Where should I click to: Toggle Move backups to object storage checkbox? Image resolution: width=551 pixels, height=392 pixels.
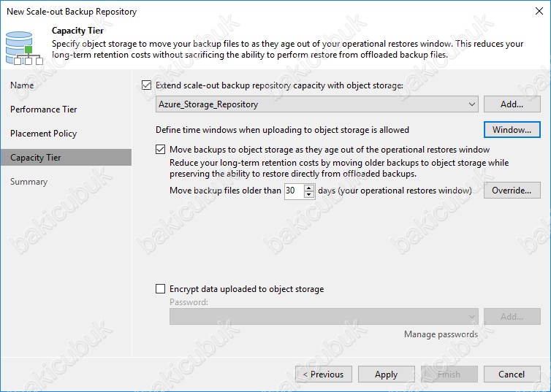pos(160,150)
